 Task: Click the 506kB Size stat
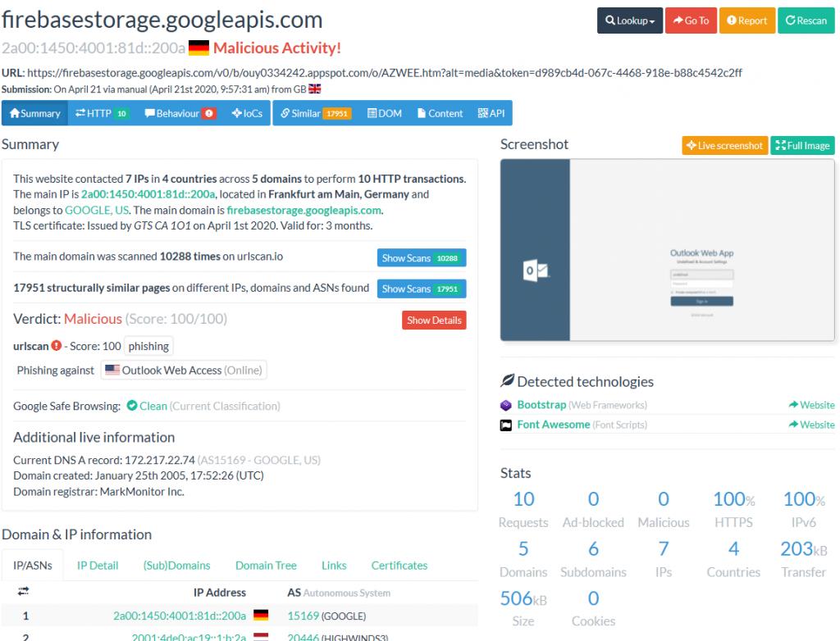click(523, 609)
